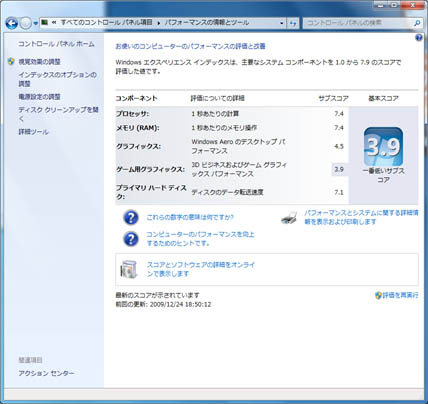The width and height of the screenshot is (428, 404).
Task: Click the コンポーネント column header
Action: point(136,98)
